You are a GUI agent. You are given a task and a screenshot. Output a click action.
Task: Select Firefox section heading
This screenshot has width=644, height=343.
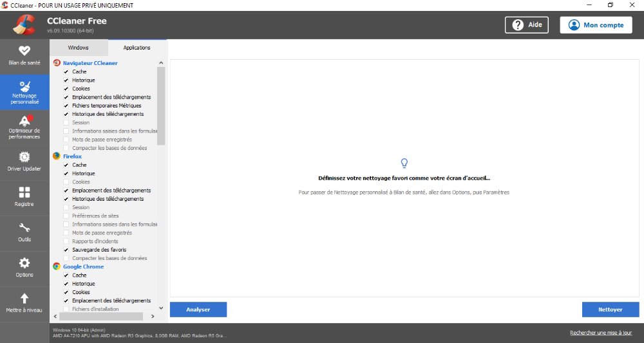(72, 156)
